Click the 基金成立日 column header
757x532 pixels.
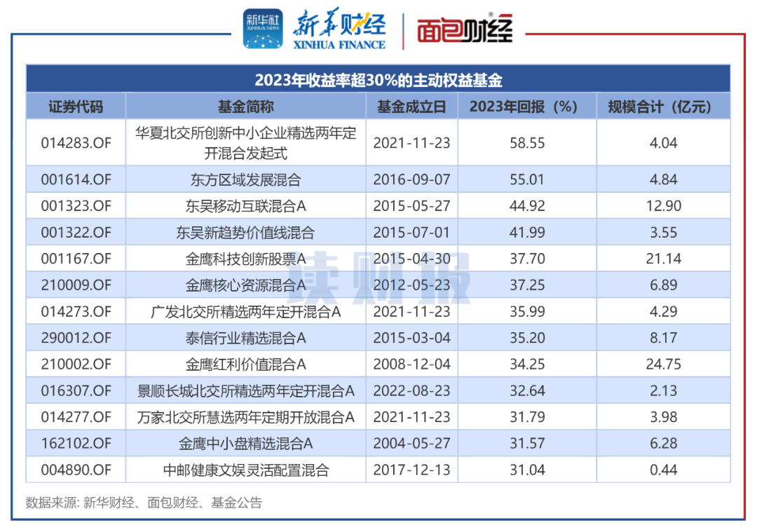(411, 107)
